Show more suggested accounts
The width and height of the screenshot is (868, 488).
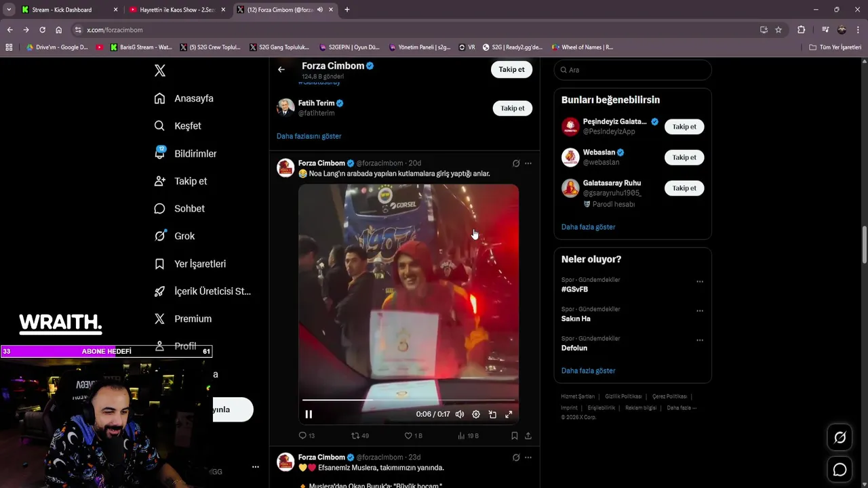[x=588, y=227]
